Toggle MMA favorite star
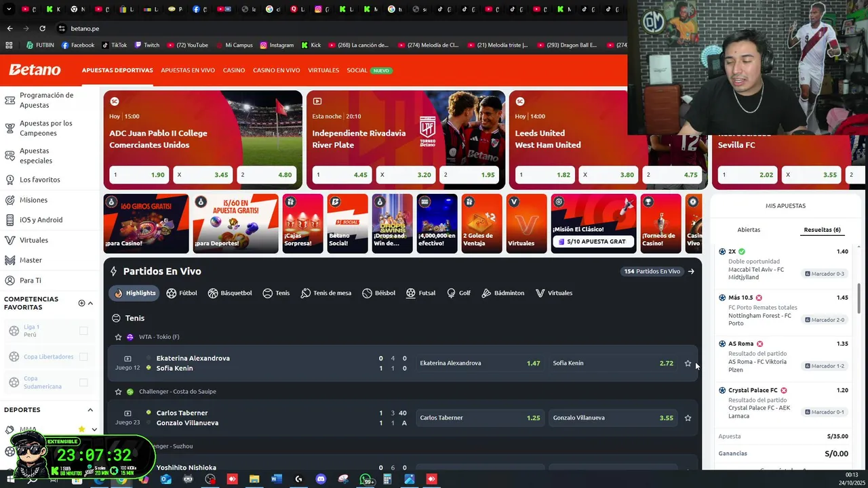This screenshot has width=868, height=488. tap(82, 430)
